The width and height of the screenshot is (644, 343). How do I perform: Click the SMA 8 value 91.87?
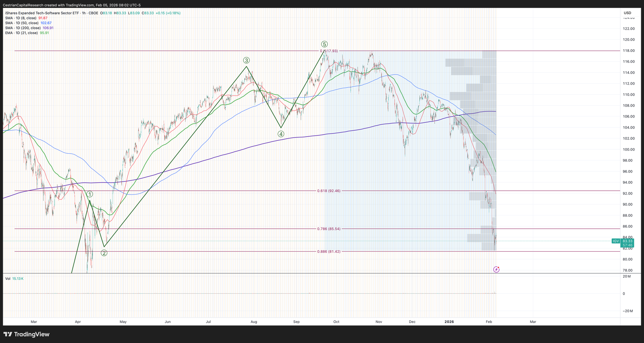43,18
